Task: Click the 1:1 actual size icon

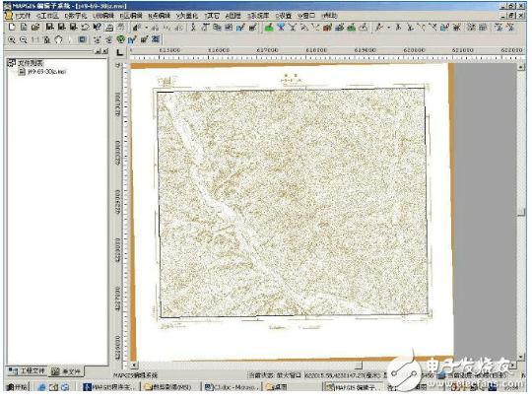Action: (35, 40)
